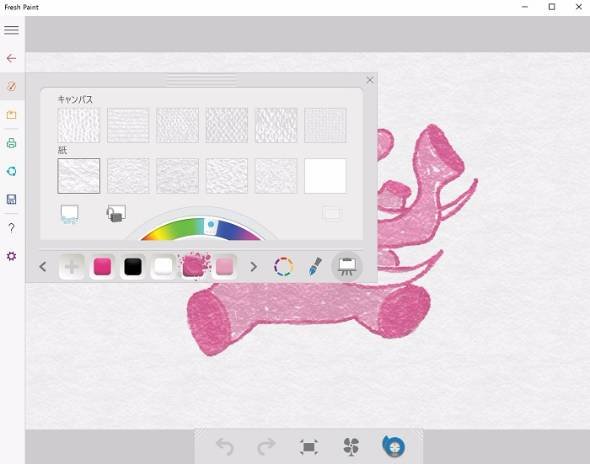The height and width of the screenshot is (464, 590).
Task: Open help question mark icon
Action: (11, 228)
